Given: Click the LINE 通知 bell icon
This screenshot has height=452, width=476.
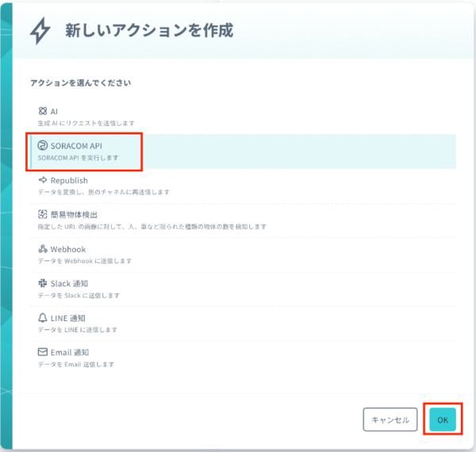Looking at the screenshot, I should pos(43,318).
